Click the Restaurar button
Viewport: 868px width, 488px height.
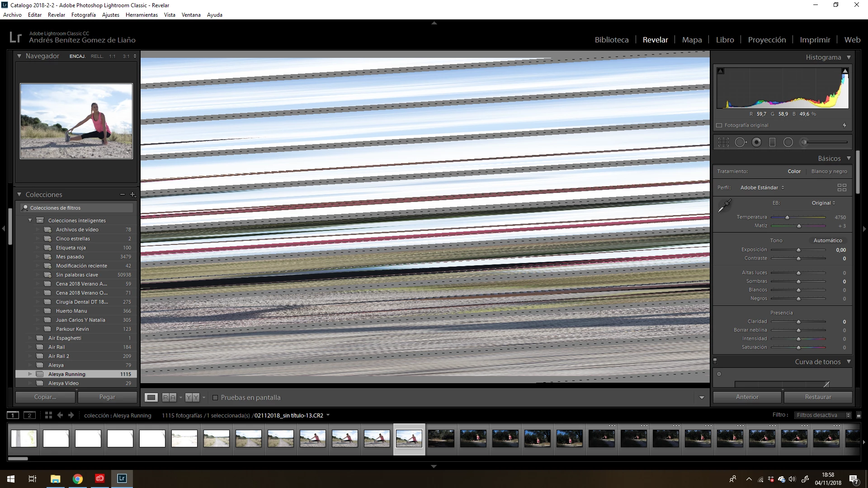(x=817, y=397)
